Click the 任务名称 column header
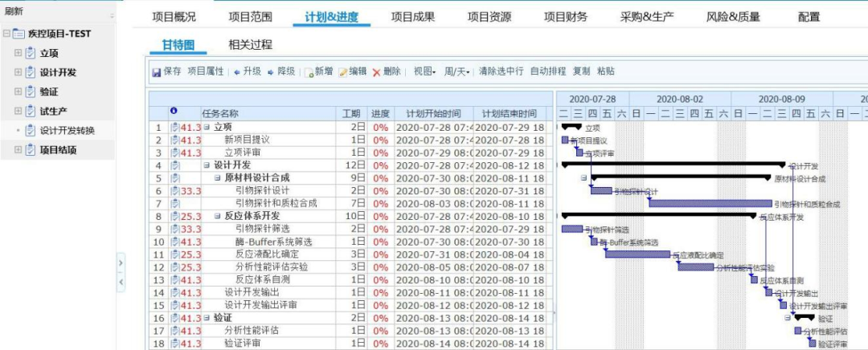The height and width of the screenshot is (350, 868). 219,114
